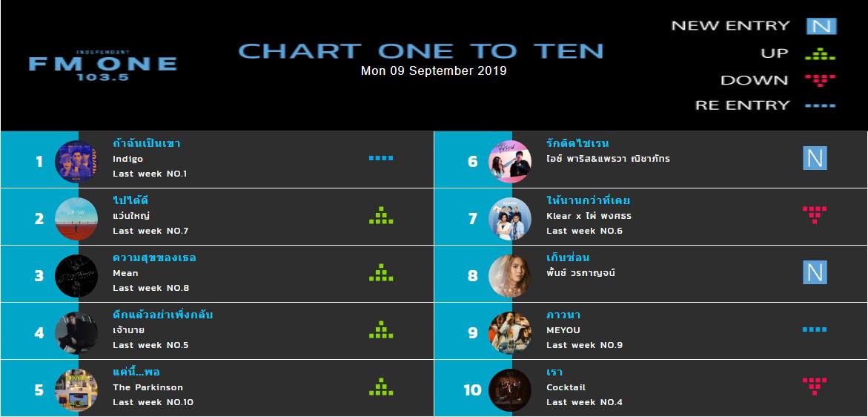868x417 pixels.
Task: Open the Indigo album cover thumbnail
Action: 76,161
